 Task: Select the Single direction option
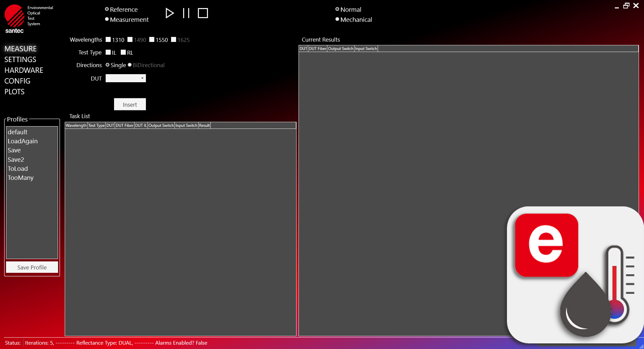(107, 65)
